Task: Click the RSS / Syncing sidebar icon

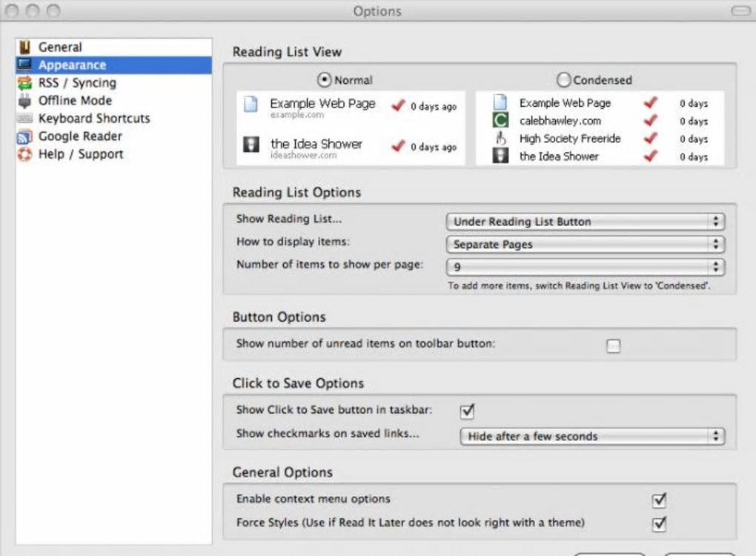Action: coord(25,83)
